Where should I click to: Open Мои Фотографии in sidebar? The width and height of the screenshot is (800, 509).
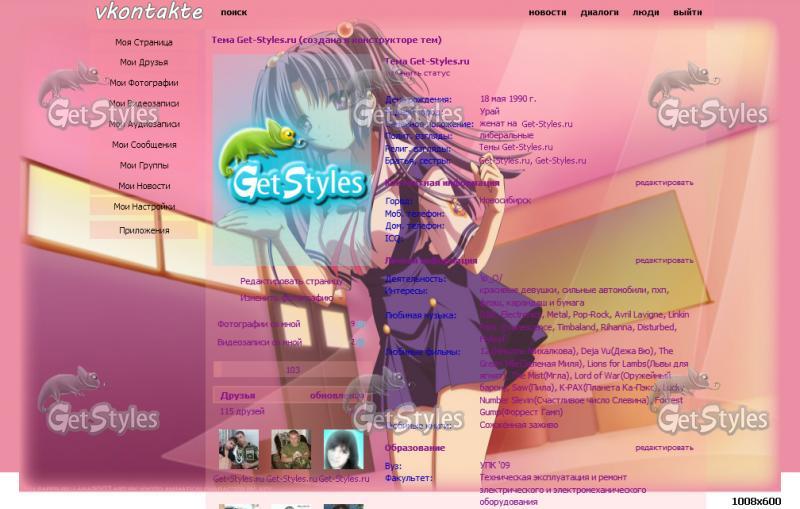[144, 83]
